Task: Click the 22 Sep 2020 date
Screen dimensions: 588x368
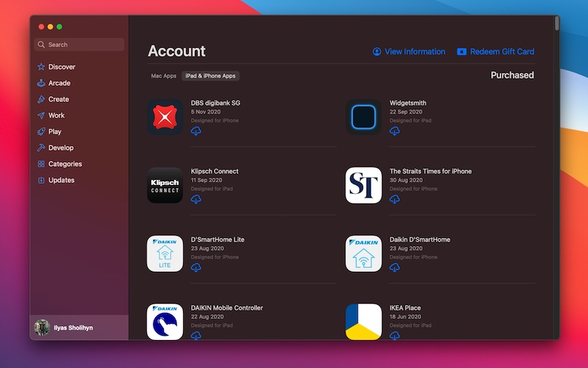Action: pyautogui.click(x=406, y=112)
